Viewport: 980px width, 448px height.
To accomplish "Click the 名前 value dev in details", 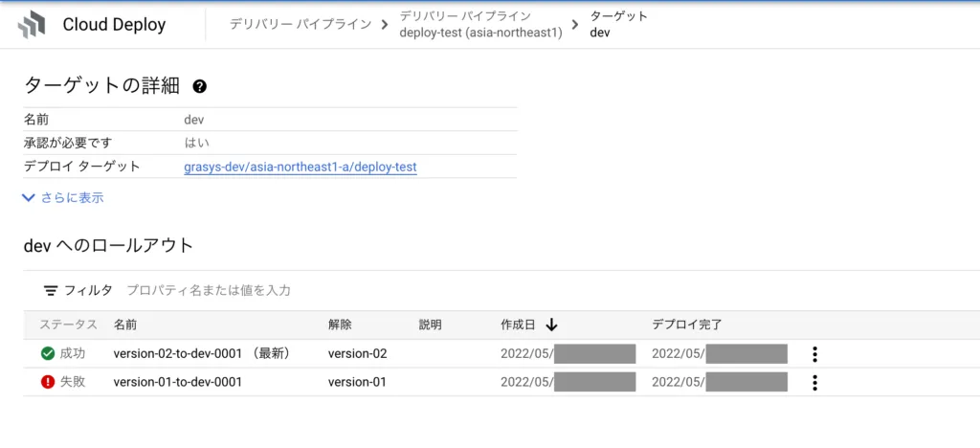I will point(193,120).
